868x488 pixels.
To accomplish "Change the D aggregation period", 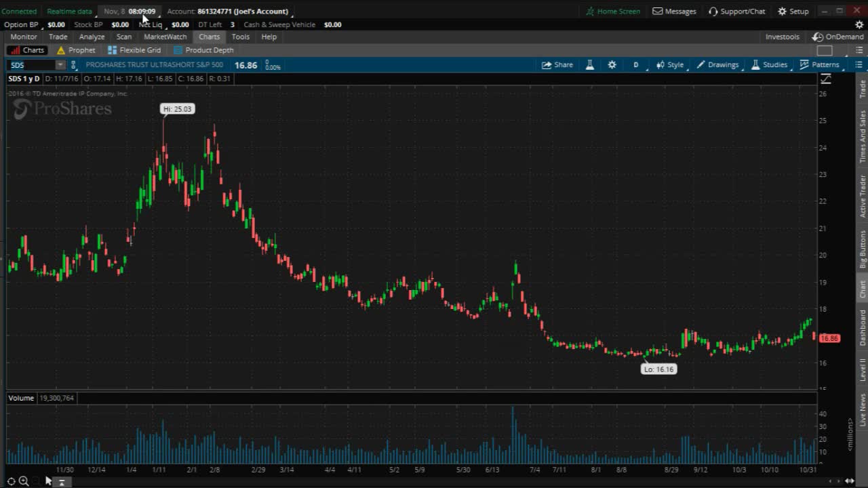I will coord(636,65).
